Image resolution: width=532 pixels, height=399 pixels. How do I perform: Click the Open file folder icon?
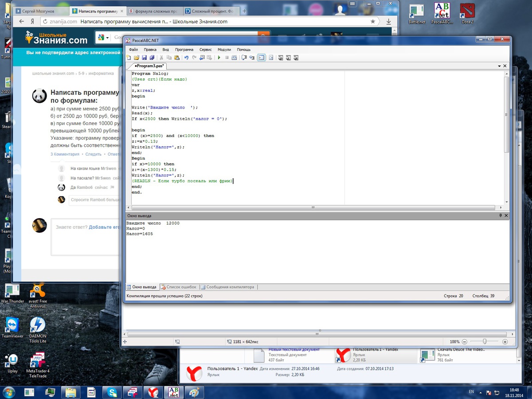(137, 58)
